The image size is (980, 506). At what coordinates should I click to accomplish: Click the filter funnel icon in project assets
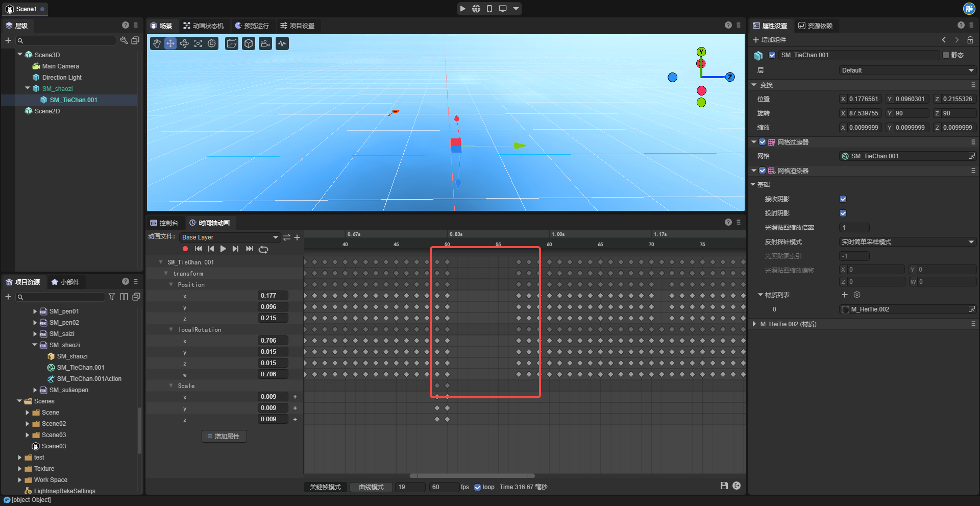[x=112, y=297]
